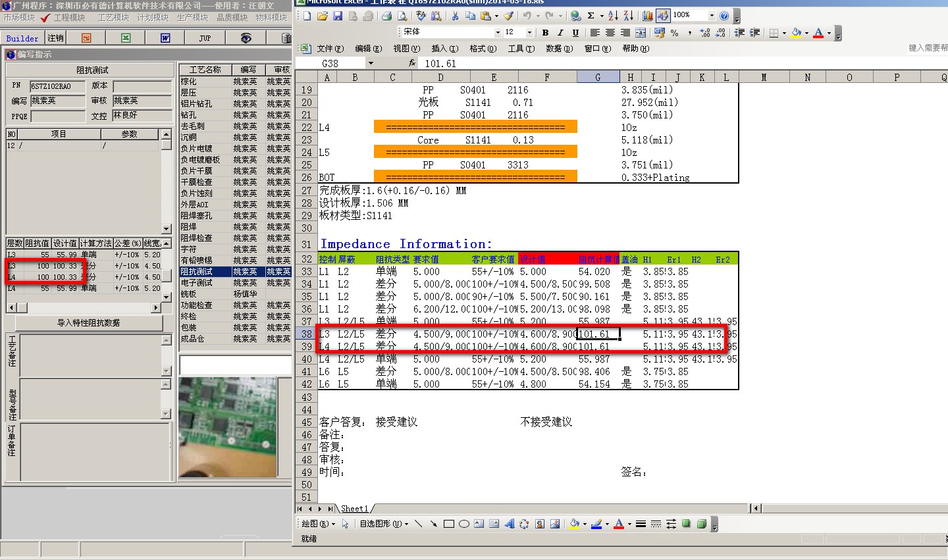Open the Undo history dropdown arrow

pos(538,16)
